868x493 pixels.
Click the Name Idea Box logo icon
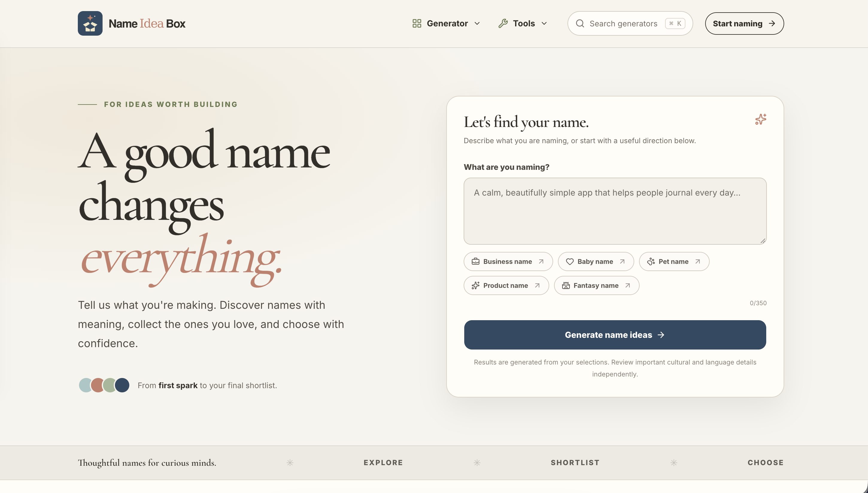pyautogui.click(x=90, y=23)
